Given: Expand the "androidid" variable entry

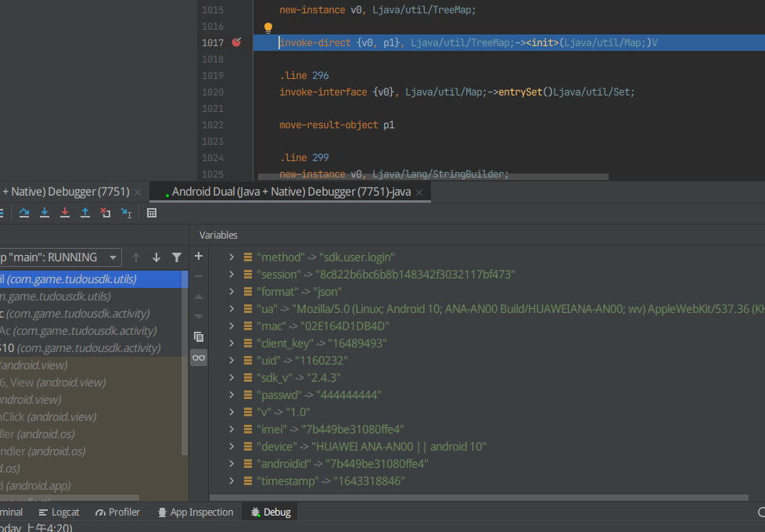Looking at the screenshot, I should pyautogui.click(x=232, y=464).
